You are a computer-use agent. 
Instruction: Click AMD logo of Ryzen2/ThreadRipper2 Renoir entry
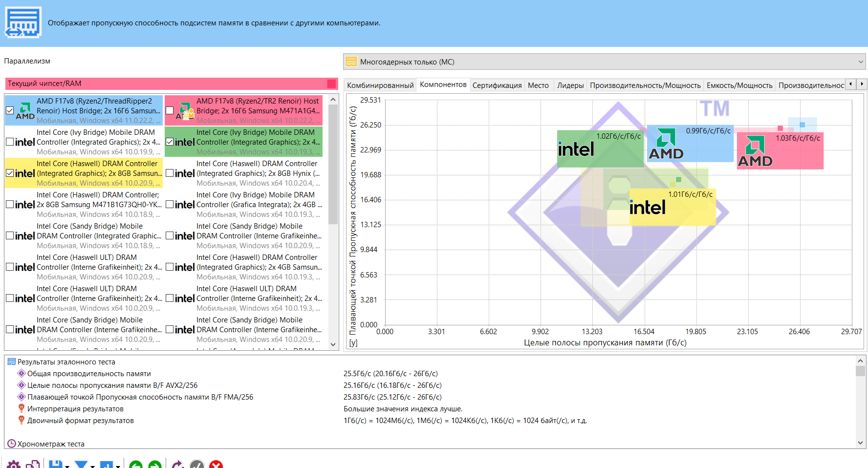tap(25, 111)
